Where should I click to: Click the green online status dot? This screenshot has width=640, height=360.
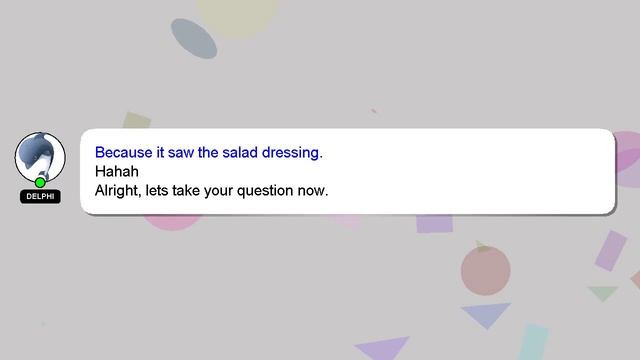(x=40, y=182)
